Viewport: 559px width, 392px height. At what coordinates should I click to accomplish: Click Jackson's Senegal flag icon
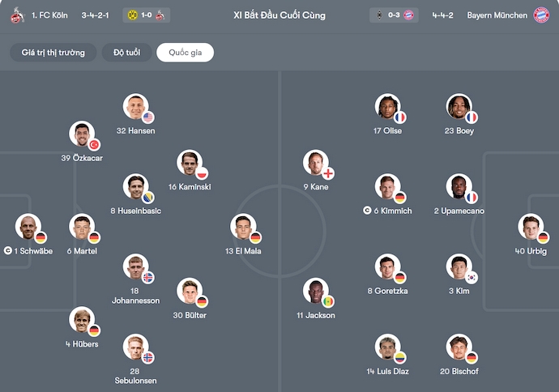click(x=327, y=301)
